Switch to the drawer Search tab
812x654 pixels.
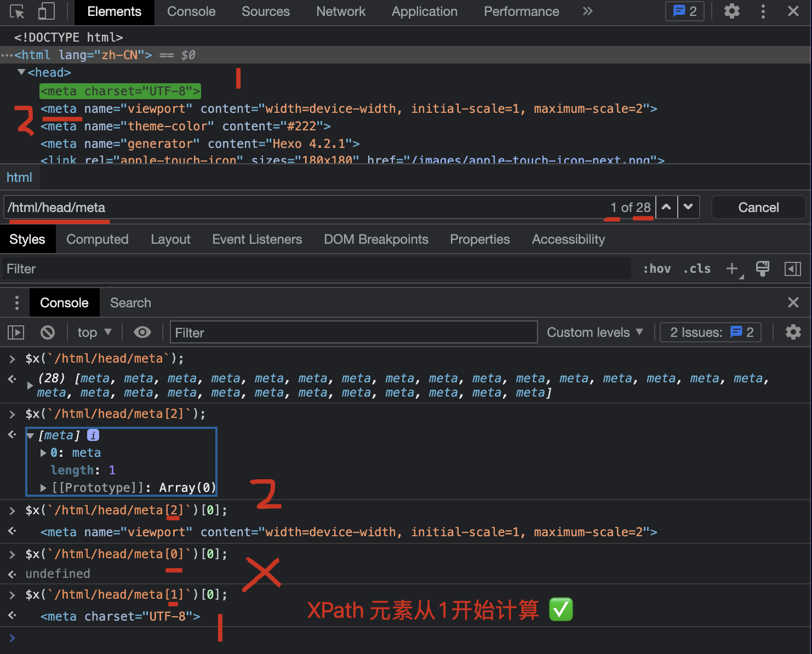point(130,303)
